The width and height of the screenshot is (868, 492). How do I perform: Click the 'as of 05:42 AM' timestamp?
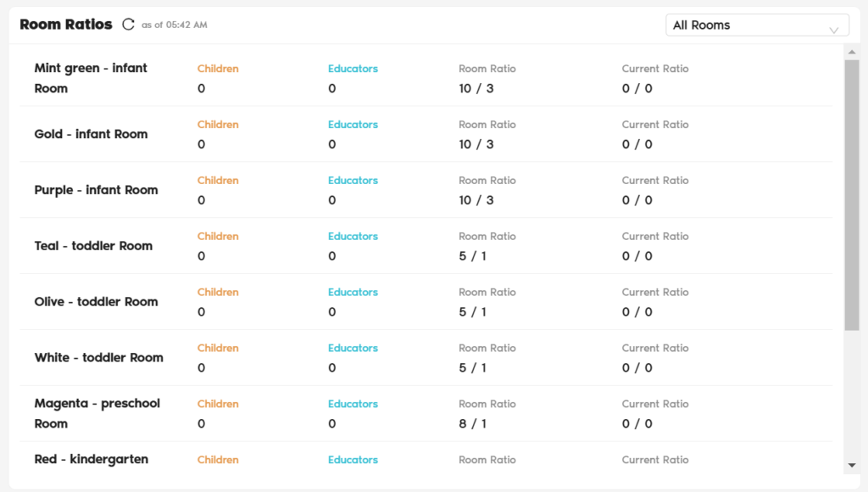click(x=174, y=25)
